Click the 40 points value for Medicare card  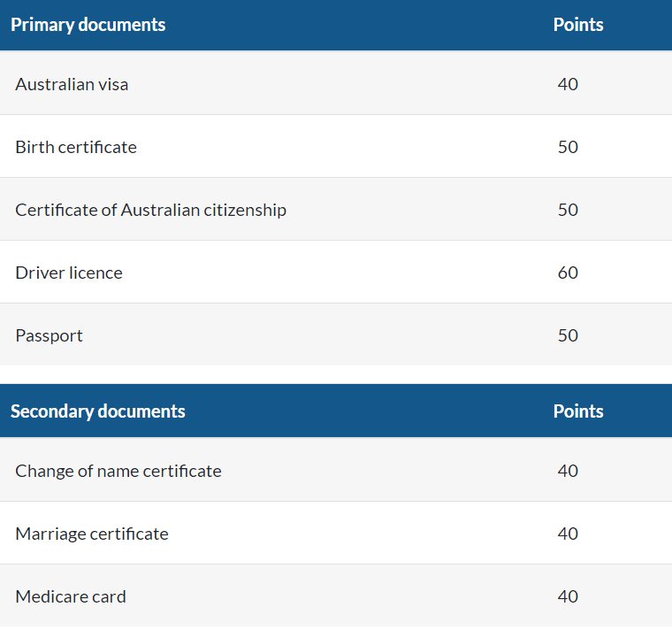568,596
